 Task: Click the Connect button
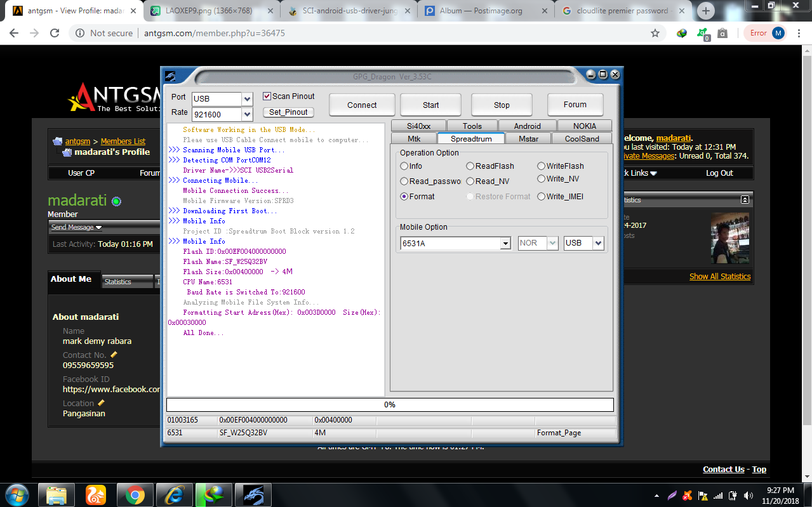pos(362,105)
